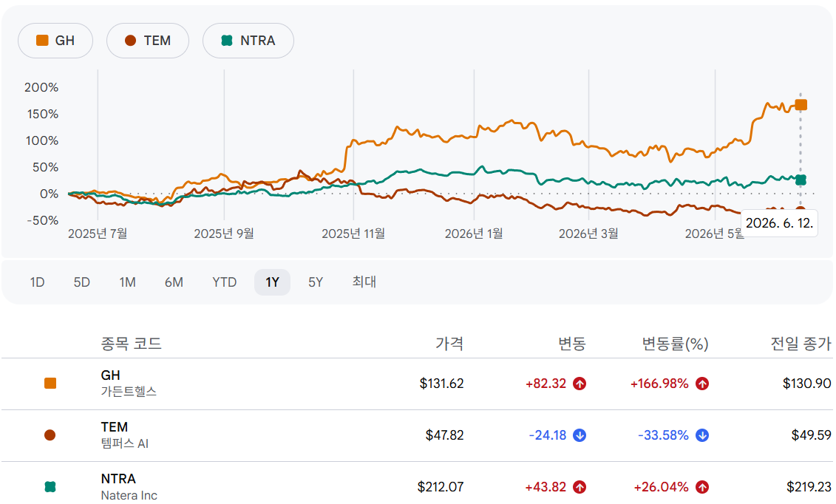836x504 pixels.
Task: Click the -33.58% change value
Action: pyautogui.click(x=663, y=435)
